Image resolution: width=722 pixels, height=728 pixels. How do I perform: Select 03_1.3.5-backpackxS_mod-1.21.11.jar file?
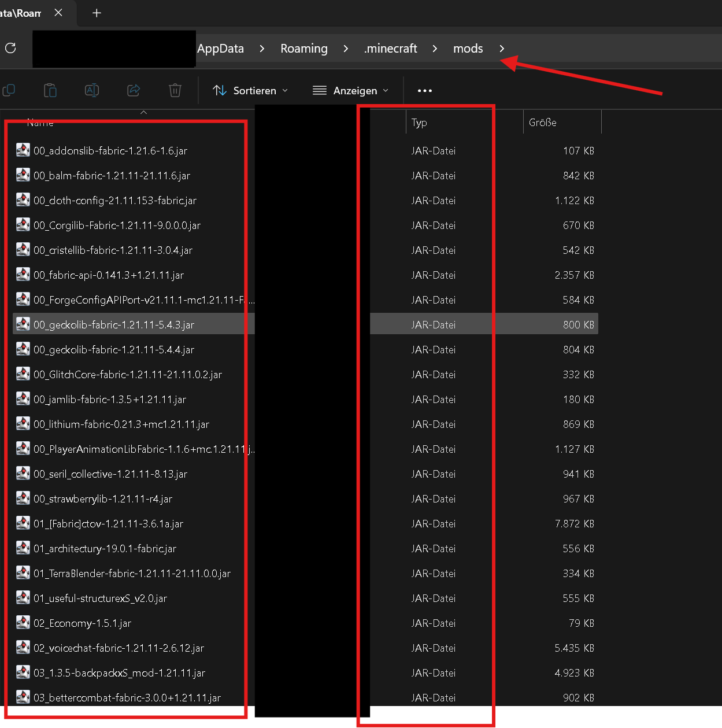119,673
